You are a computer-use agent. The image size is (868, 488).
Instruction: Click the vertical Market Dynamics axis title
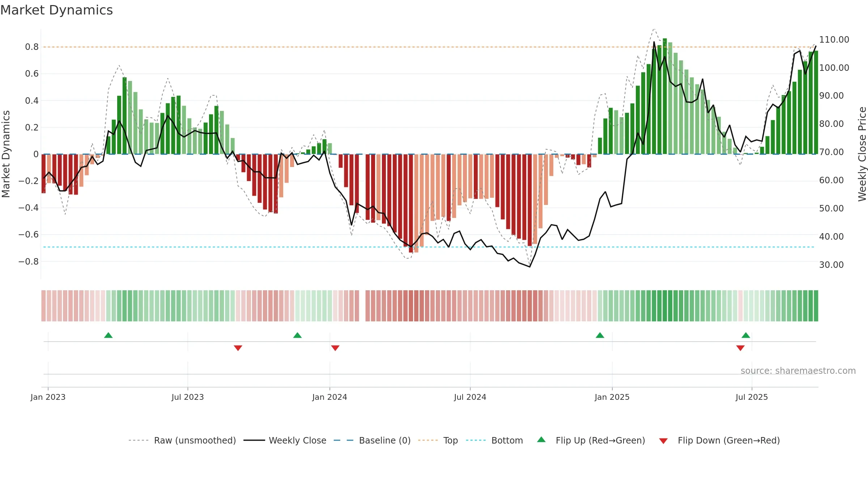[6, 154]
